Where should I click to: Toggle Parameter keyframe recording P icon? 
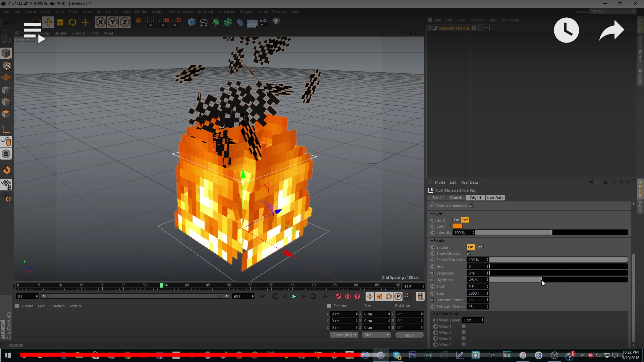pos(398,296)
